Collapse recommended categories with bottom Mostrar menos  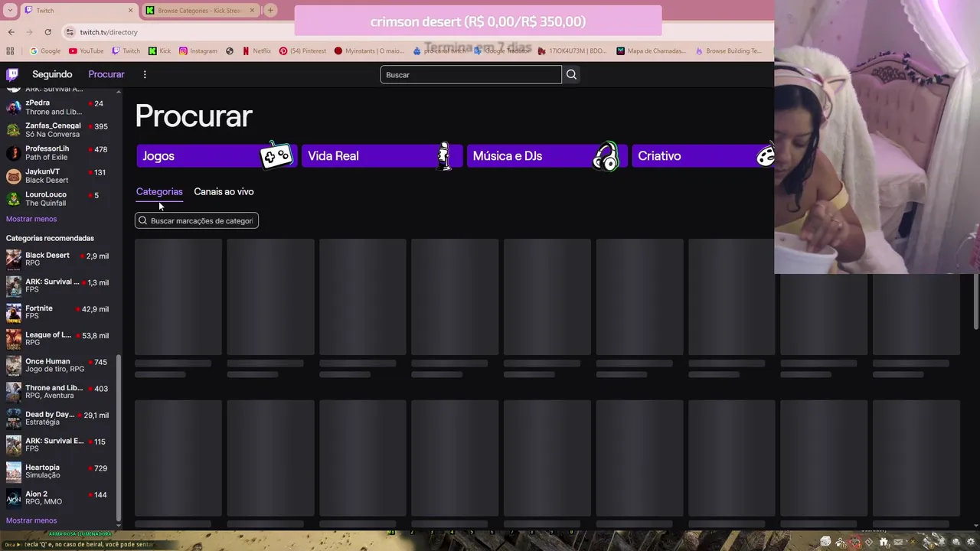31,520
